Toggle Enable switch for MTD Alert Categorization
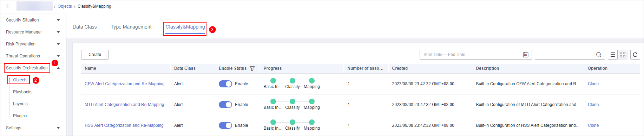 (x=225, y=105)
